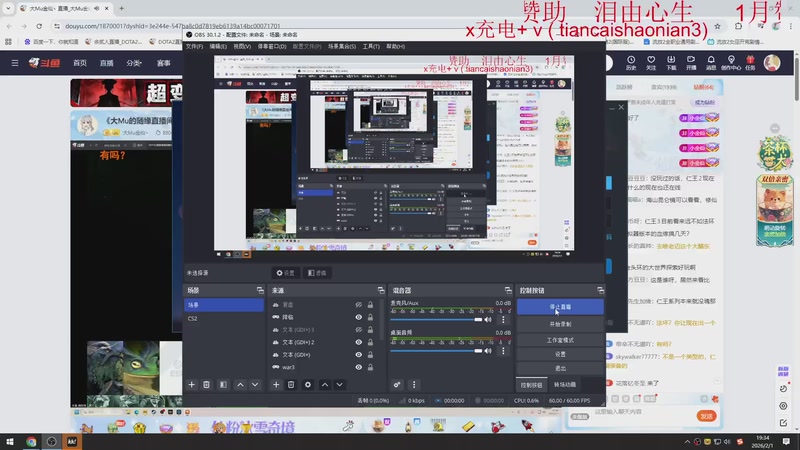Open OBS Settings (设置) in the Controls panel
This screenshot has height=450, width=800.
tap(560, 354)
